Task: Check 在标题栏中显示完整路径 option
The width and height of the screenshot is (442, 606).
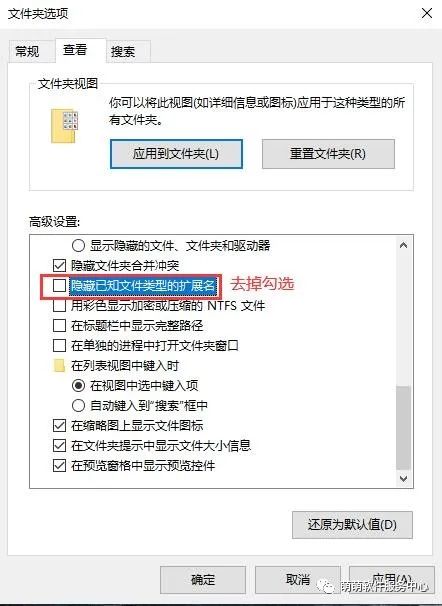Action: 59,326
